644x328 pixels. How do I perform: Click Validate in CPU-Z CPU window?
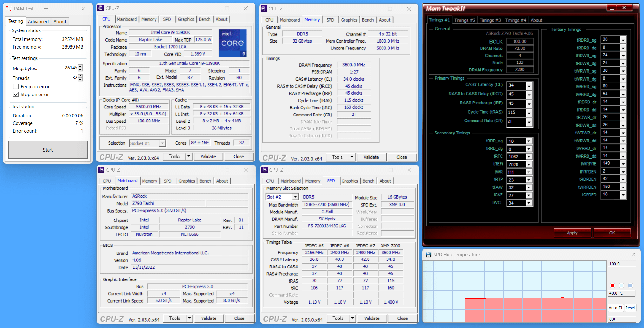[208, 156]
